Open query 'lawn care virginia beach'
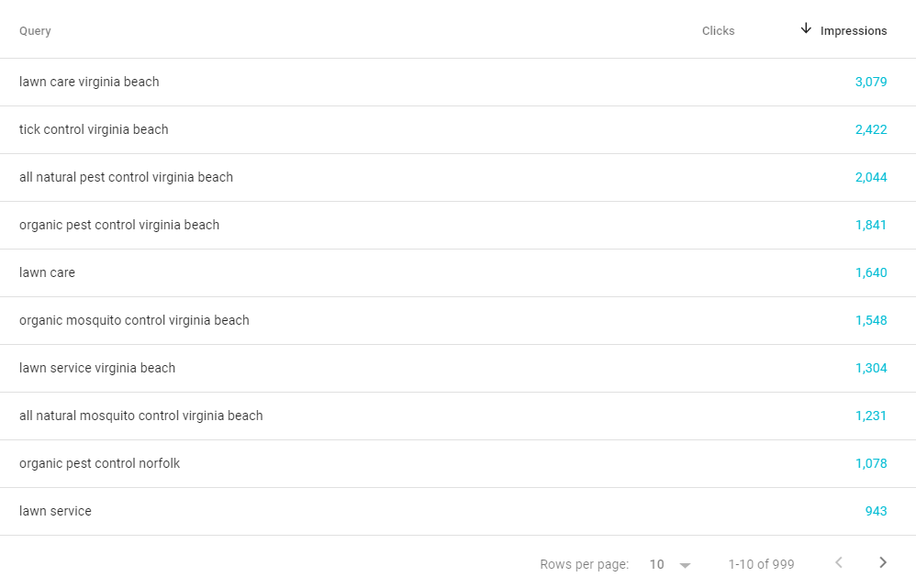Screen dimensions: 916x588 (x=89, y=82)
